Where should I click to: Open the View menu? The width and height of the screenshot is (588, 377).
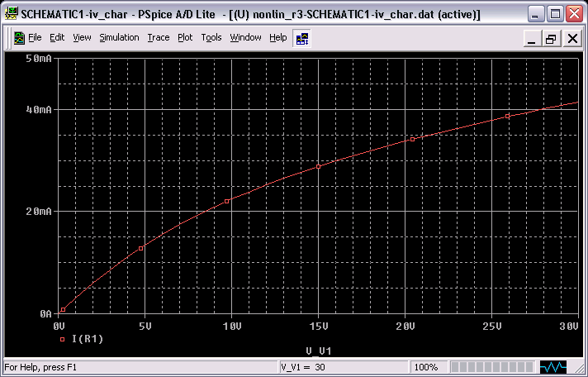(82, 37)
